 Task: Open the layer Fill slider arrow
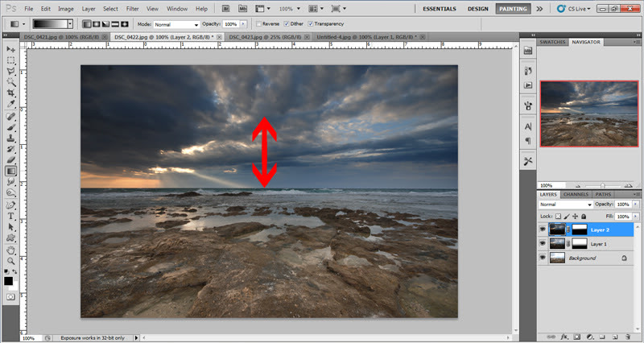tap(636, 216)
